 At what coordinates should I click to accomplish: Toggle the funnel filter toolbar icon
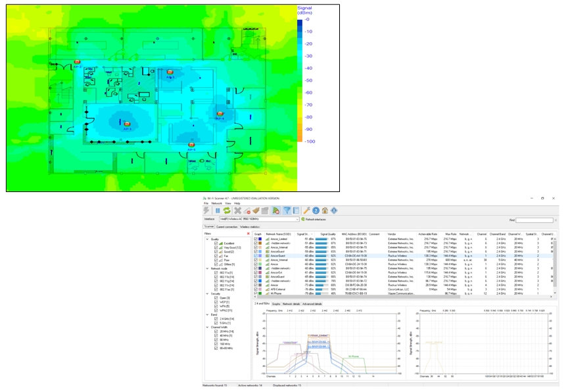pos(287,210)
